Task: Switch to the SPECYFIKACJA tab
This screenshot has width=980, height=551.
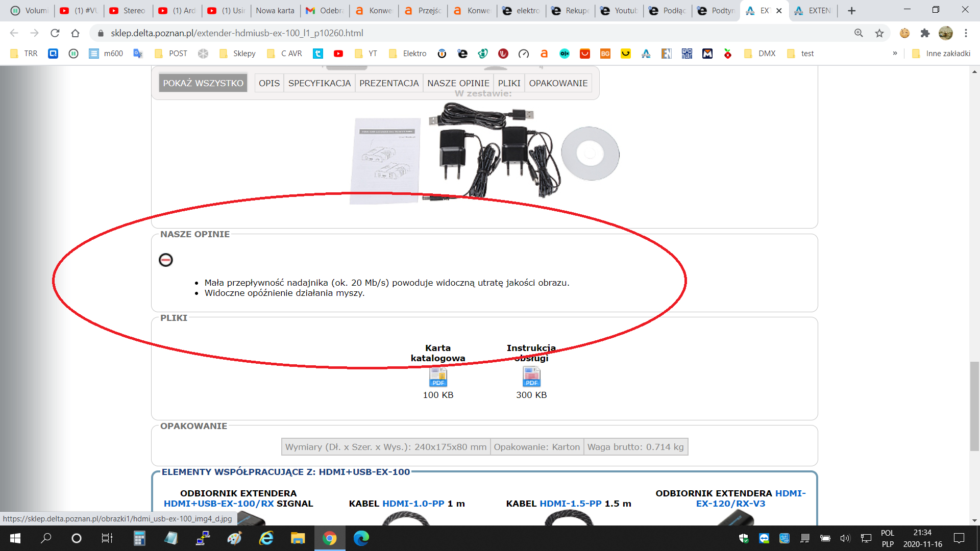Action: click(x=320, y=83)
